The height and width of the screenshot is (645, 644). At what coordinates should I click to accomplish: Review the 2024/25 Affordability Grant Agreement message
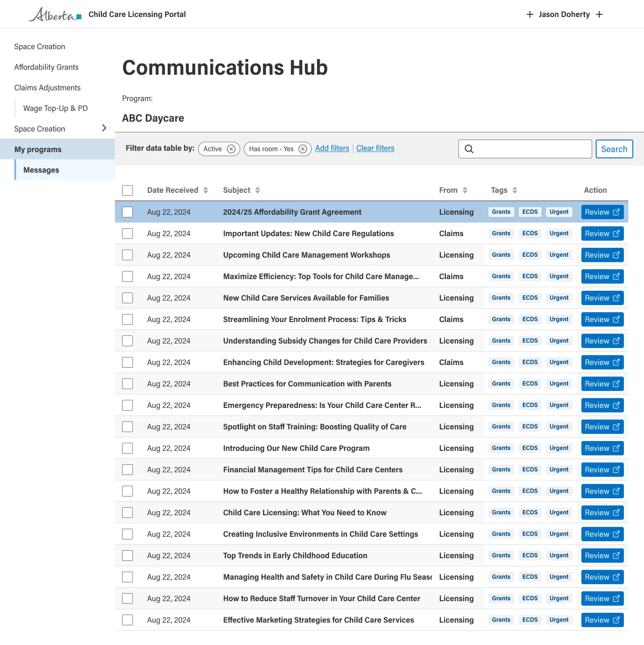click(602, 212)
